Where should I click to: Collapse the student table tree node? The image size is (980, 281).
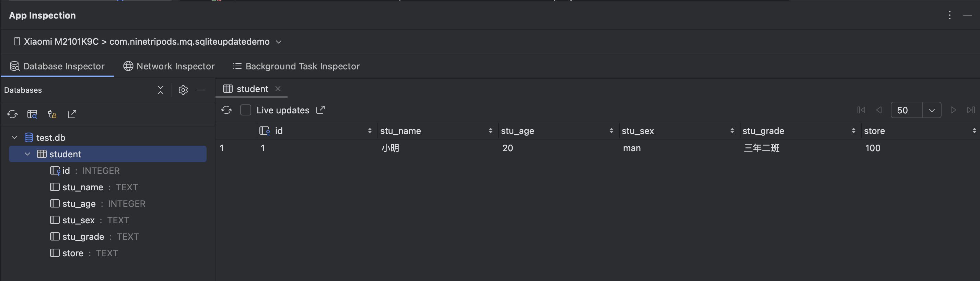[x=27, y=154]
